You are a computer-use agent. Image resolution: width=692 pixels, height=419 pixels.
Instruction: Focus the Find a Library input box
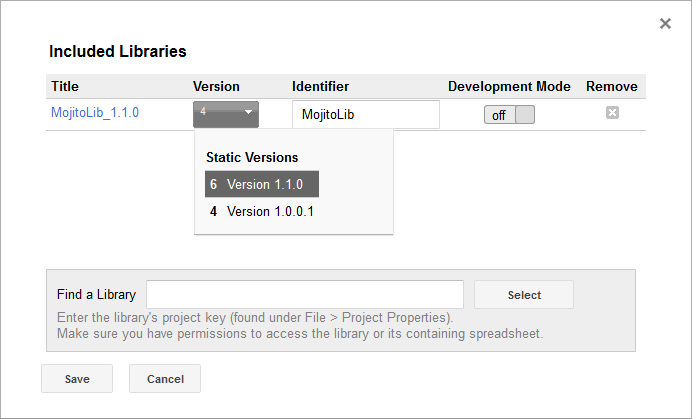point(305,295)
